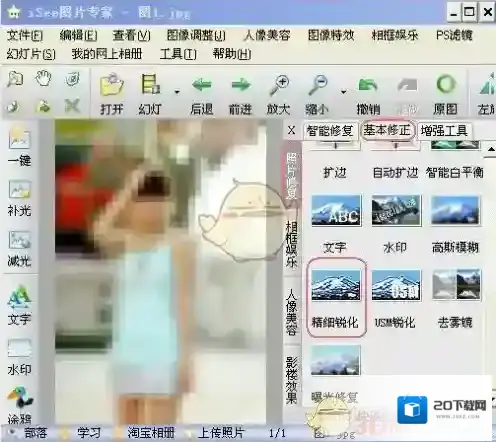Select the vertical 相框娱乐 side tab

tap(291, 245)
